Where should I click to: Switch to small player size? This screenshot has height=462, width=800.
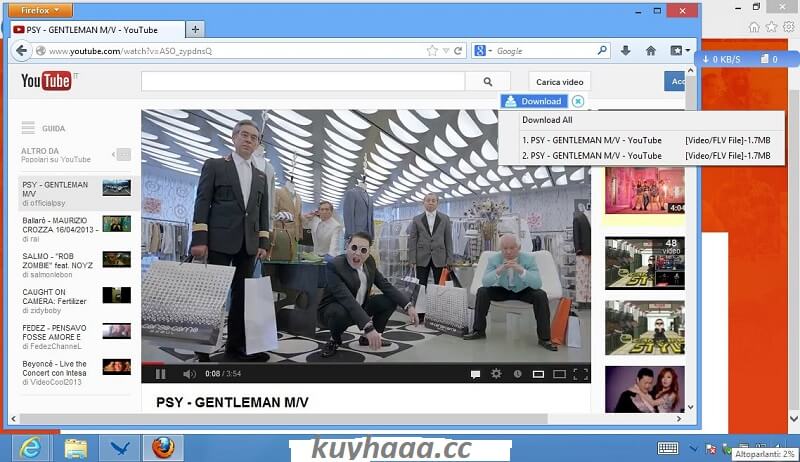click(x=538, y=374)
